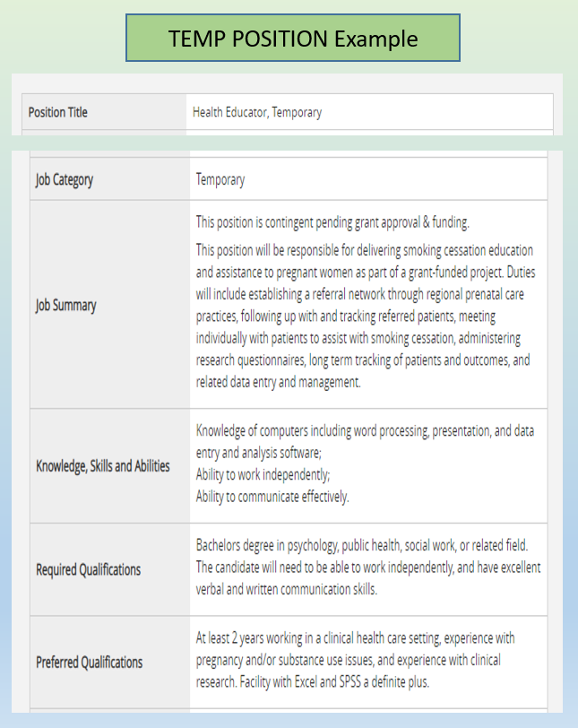This screenshot has width=578, height=728.
Task: Click the Temporary job category value
Action: pos(220,179)
